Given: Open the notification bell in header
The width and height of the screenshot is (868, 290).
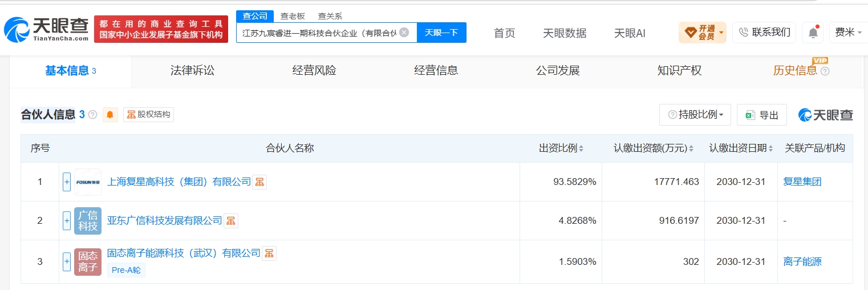Looking at the screenshot, I should tap(813, 33).
